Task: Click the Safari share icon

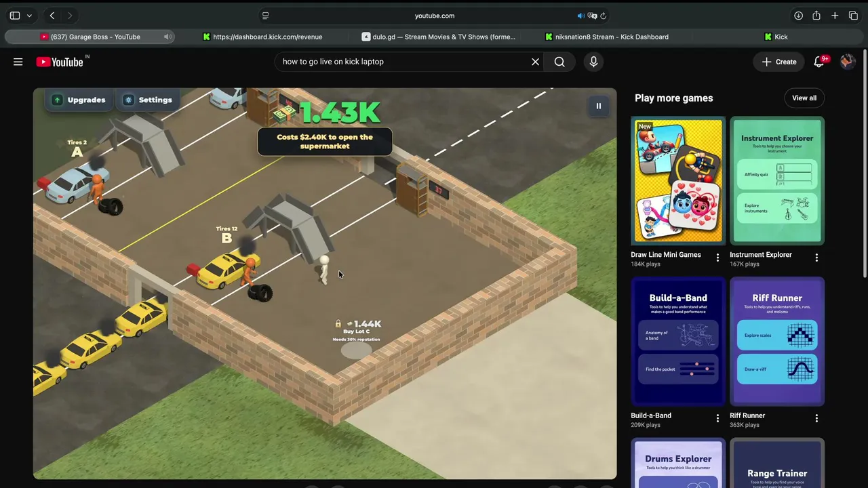Action: pyautogui.click(x=816, y=16)
